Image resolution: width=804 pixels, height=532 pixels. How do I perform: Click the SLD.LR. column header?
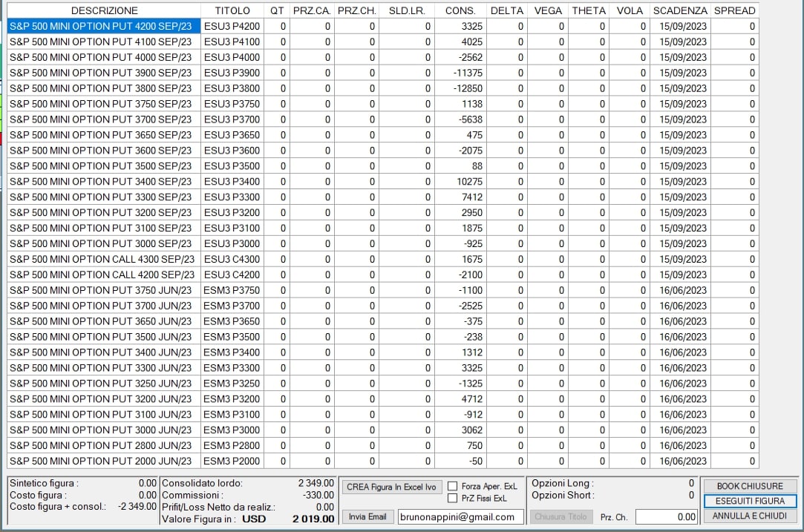point(407,11)
